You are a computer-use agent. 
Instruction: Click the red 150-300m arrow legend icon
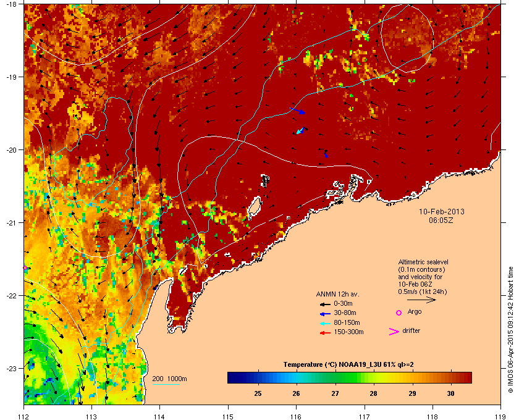pyautogui.click(x=325, y=332)
